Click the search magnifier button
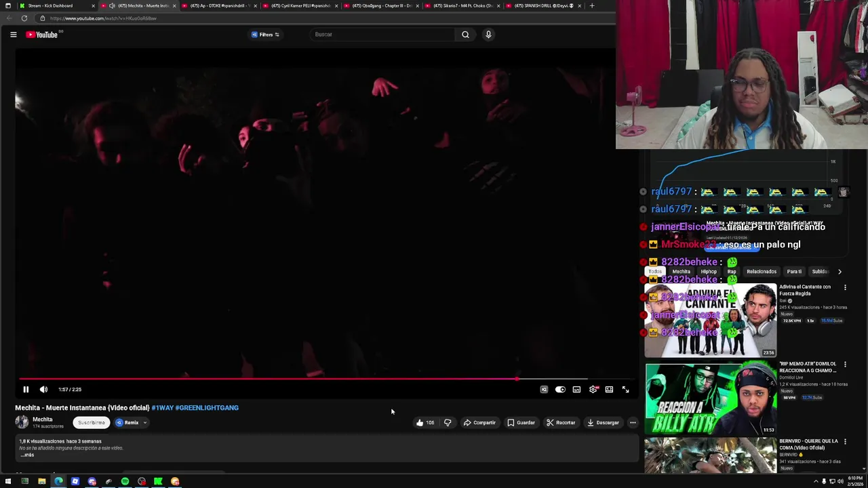The width and height of the screenshot is (868, 488). point(465,35)
